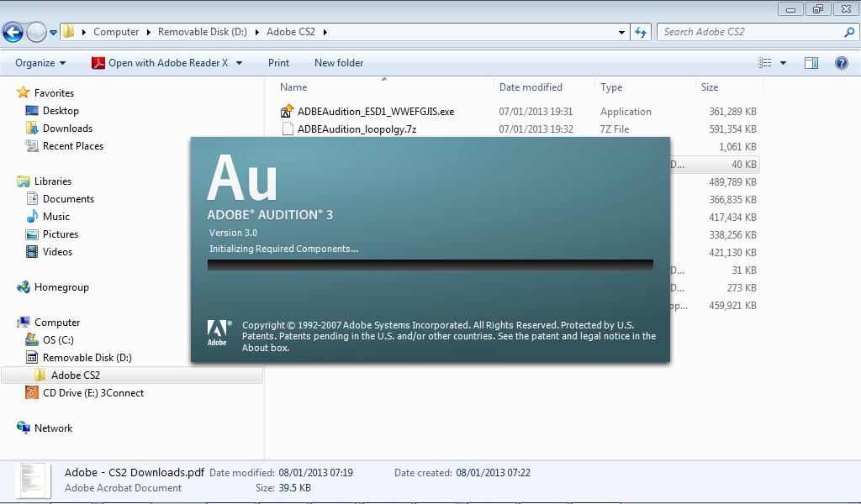Toggle the preview pane icon
This screenshot has height=504, width=861.
tap(811, 63)
